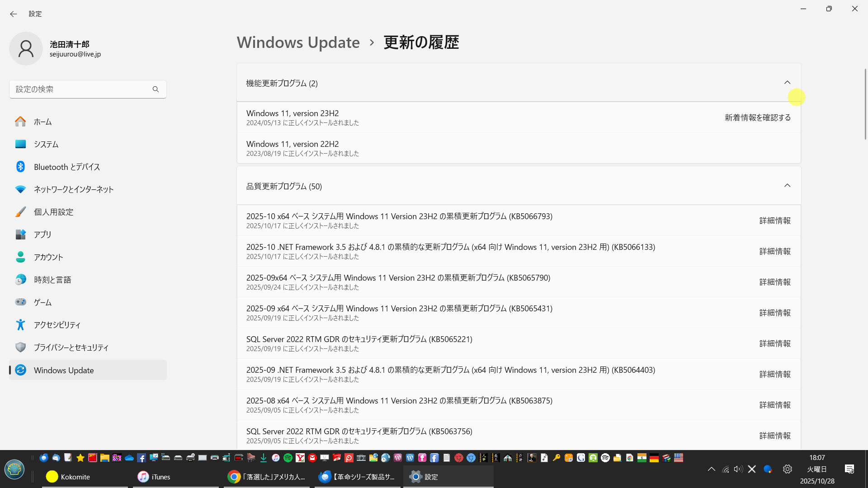Open 詳細情報 for KB5066133
Image resolution: width=868 pixels, height=488 pixels.
pos(775,251)
